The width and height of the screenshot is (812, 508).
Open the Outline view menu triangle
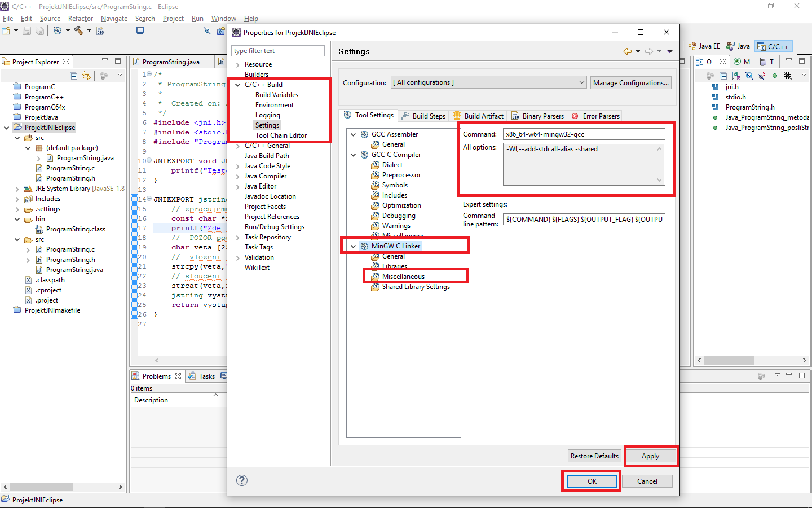tap(804, 75)
